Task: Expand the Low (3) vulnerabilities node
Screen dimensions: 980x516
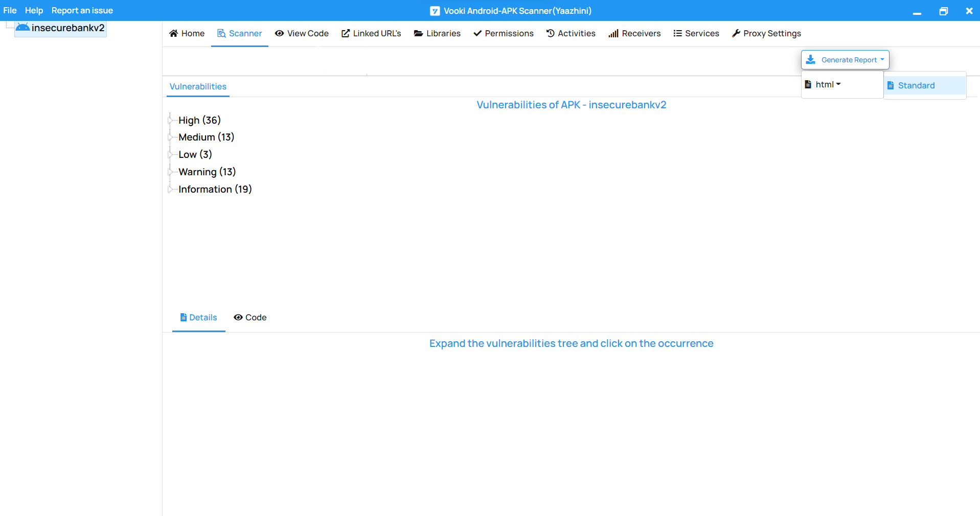Action: [170, 154]
